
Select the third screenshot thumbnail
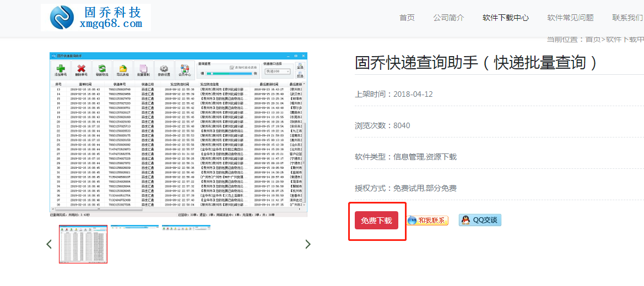pyautogui.click(x=186, y=227)
